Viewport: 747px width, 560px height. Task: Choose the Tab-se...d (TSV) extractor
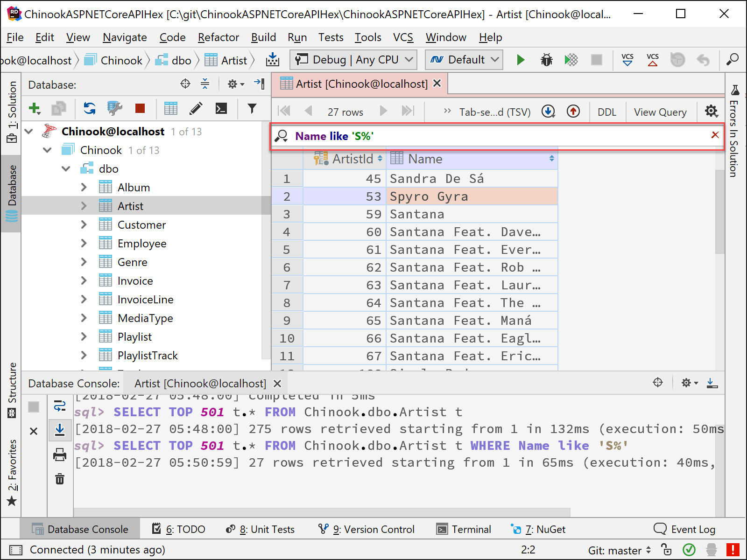point(495,112)
